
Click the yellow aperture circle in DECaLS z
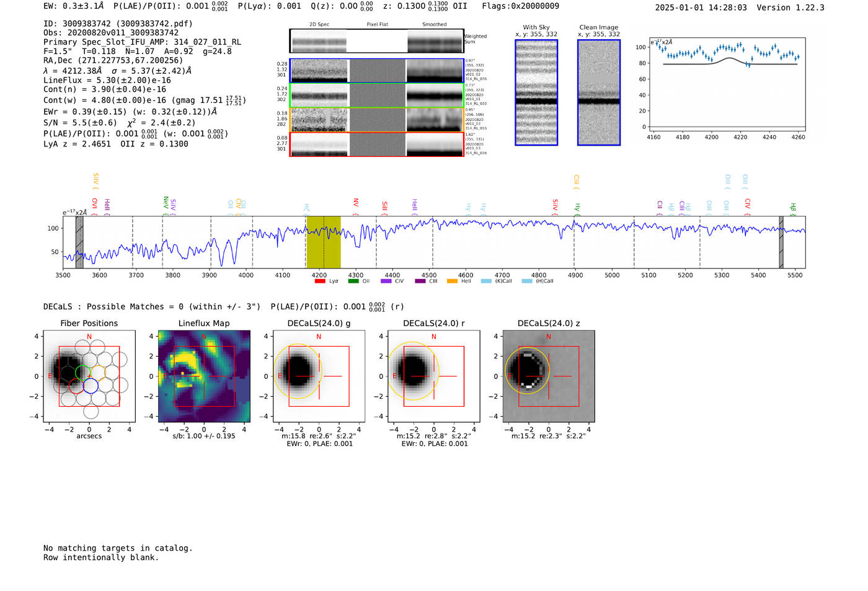pyautogui.click(x=527, y=371)
